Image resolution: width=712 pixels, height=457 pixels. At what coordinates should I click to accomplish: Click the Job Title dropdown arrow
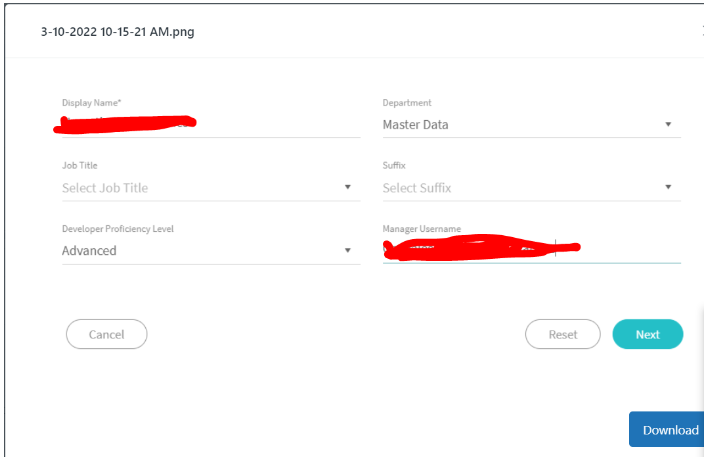(347, 187)
